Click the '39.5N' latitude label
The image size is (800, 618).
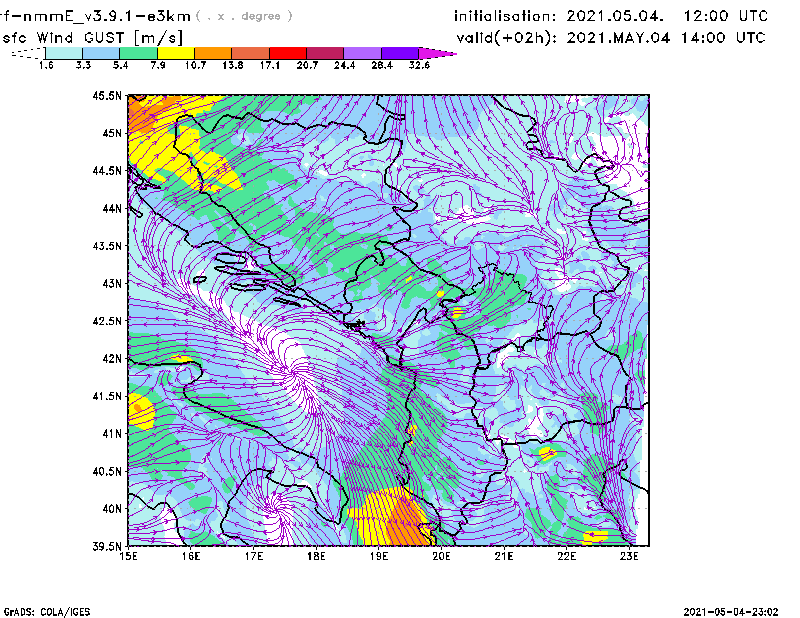(107, 547)
